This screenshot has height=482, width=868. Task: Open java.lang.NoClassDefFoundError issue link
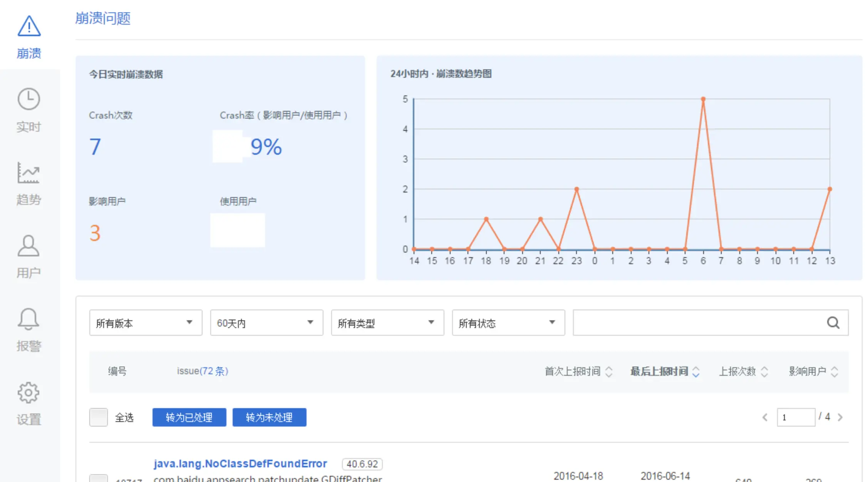pyautogui.click(x=240, y=464)
